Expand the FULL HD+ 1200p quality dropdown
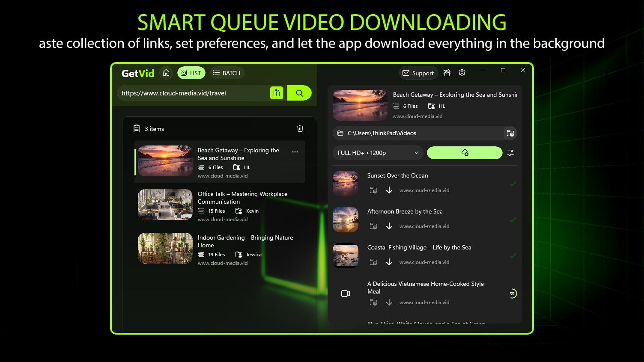Viewport: 644px width, 362px height. point(378,153)
